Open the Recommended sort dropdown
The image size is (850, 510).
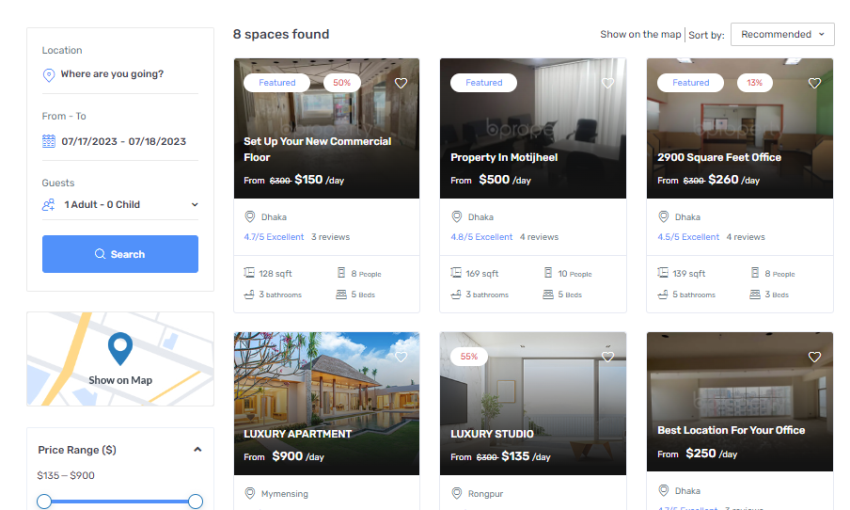[782, 34]
